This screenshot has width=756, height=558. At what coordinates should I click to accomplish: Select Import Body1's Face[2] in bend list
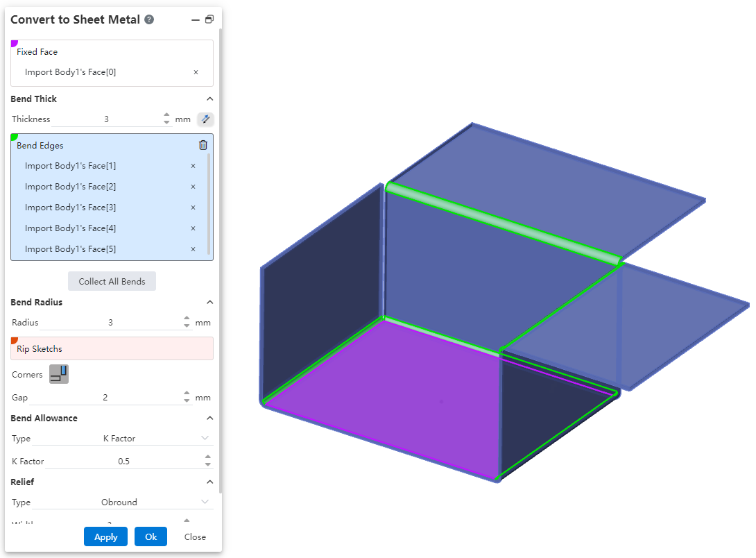click(x=70, y=187)
